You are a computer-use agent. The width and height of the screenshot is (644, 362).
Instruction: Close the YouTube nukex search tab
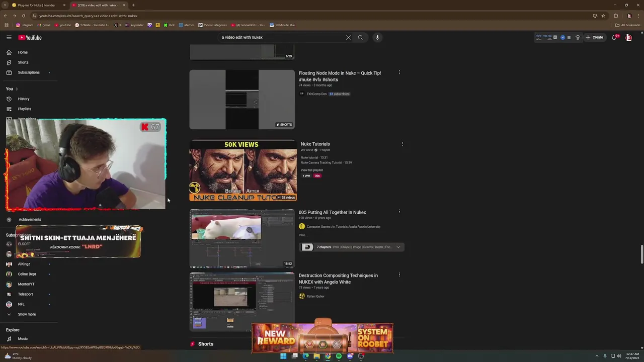click(x=123, y=5)
